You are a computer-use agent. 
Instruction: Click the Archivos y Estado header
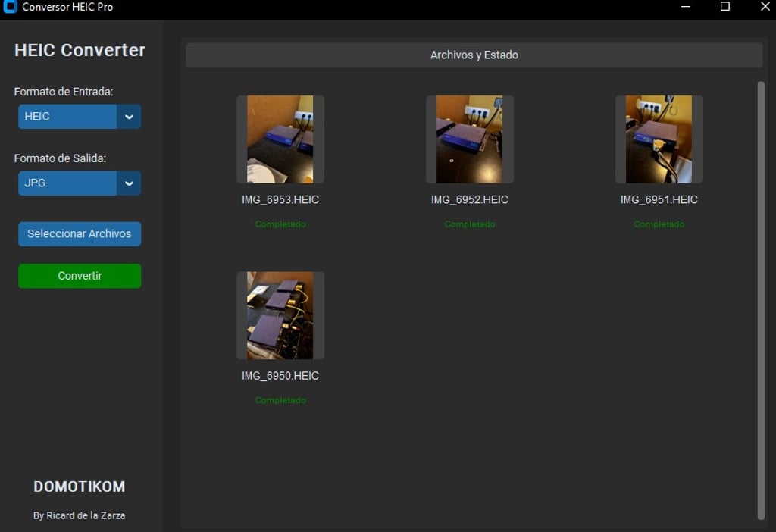(474, 55)
